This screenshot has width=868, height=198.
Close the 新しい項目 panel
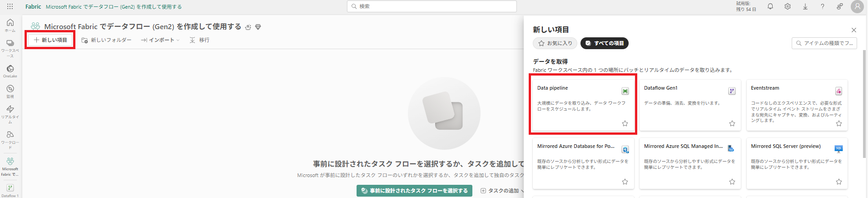(854, 30)
